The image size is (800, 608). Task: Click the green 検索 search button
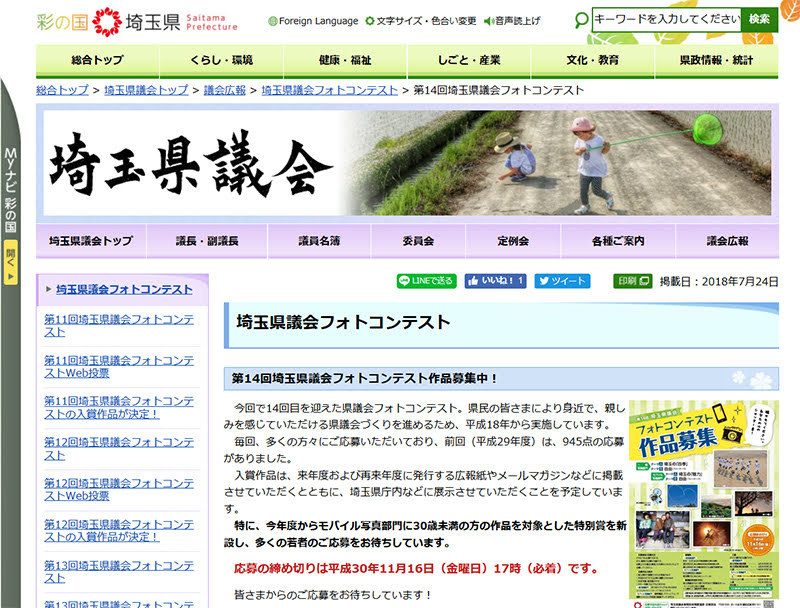coord(759,19)
